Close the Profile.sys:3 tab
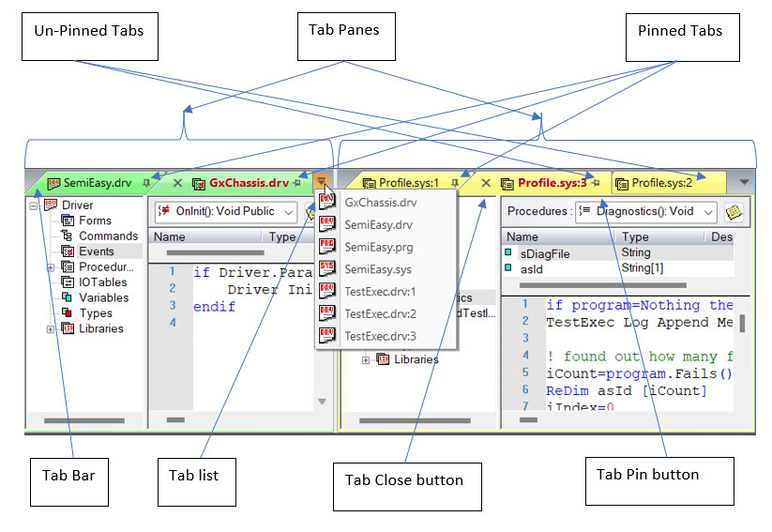Screen dimensions: 772x532 pyautogui.click(x=486, y=184)
